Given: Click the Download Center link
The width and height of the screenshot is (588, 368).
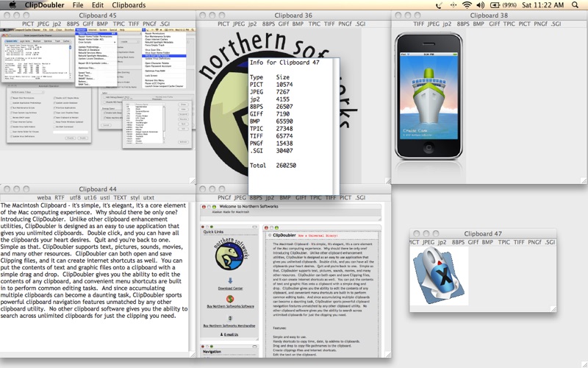Looking at the screenshot, I should tap(229, 289).
